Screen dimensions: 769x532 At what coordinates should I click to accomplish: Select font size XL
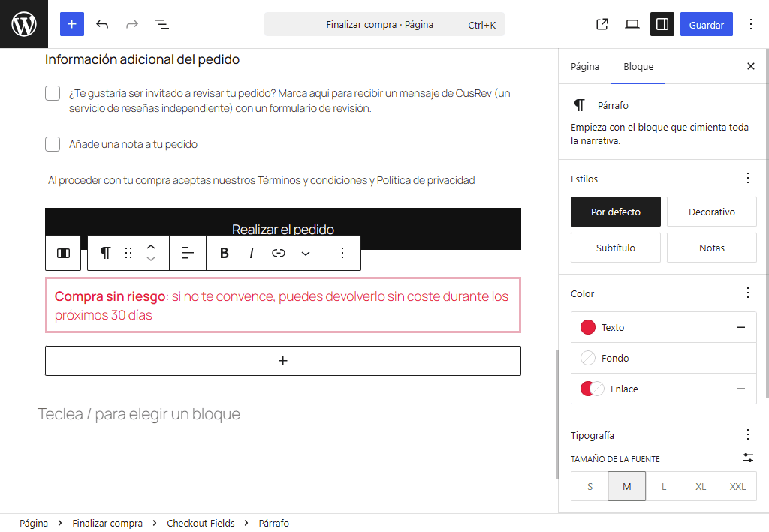point(701,486)
